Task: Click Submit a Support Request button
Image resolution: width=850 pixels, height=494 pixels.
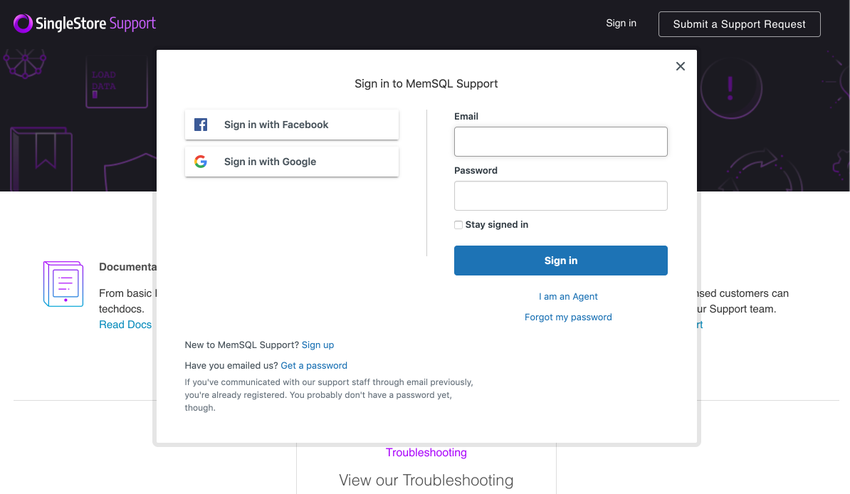Action: [x=739, y=24]
